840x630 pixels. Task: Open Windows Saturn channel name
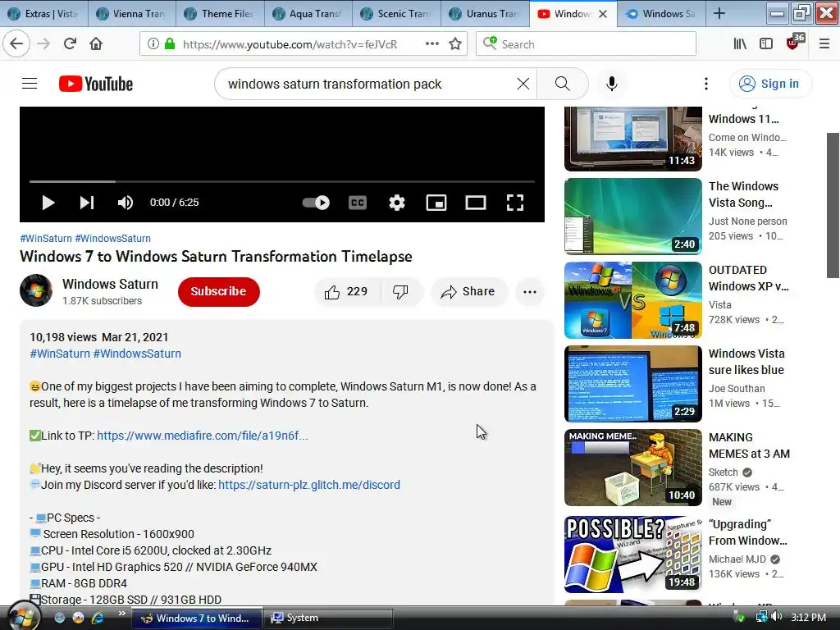tap(110, 284)
